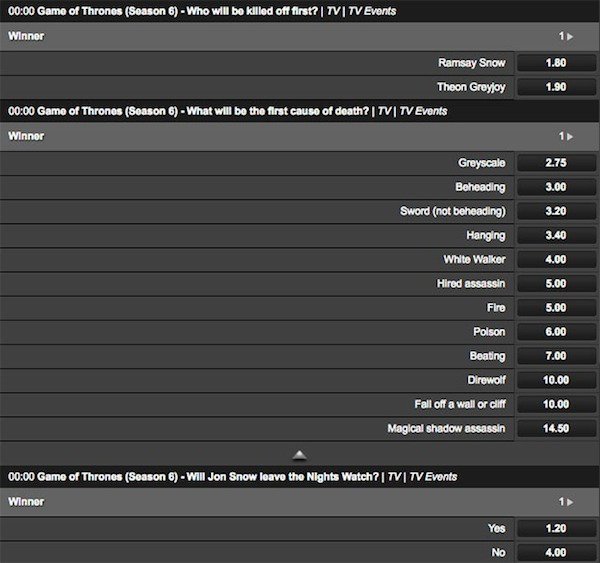The height and width of the screenshot is (563, 600).
Task: Click the Fire label
Action: click(496, 307)
